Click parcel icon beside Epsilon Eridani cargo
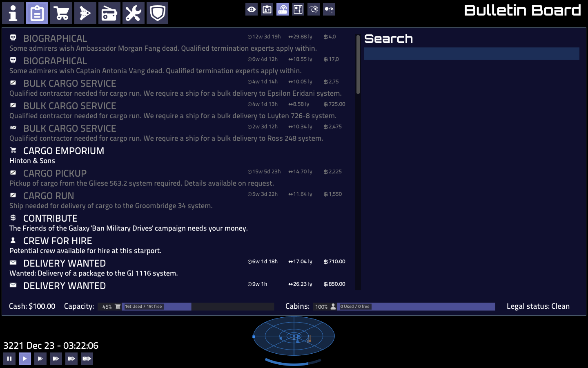 coord(13,83)
